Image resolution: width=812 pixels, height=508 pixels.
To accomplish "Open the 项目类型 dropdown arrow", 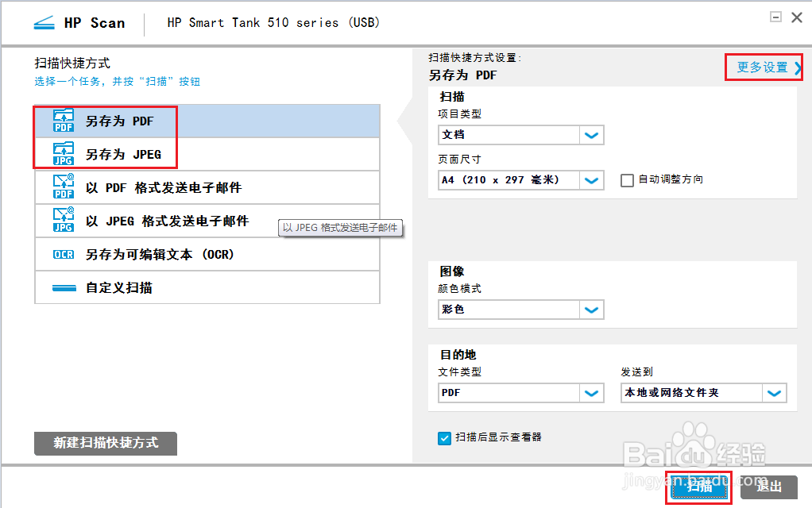I will coord(591,135).
